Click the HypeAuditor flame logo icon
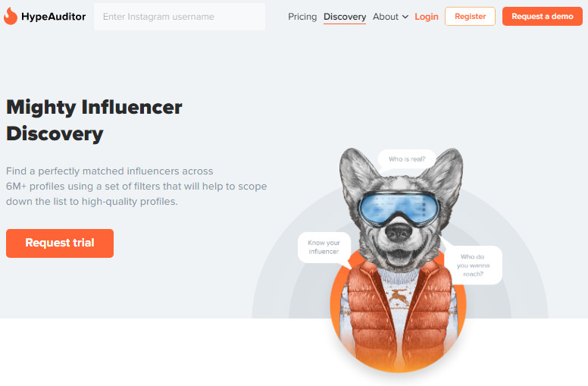Image resolution: width=588 pixels, height=386 pixels. (x=11, y=16)
